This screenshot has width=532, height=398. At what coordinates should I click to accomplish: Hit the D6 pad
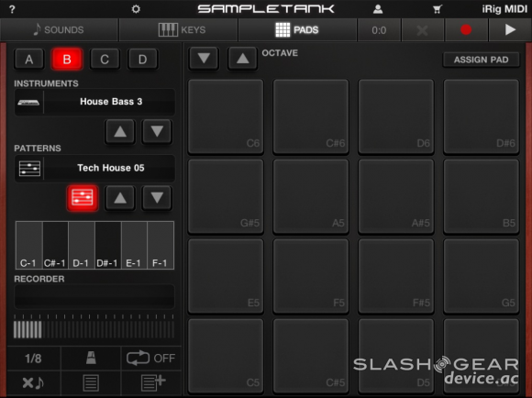click(x=396, y=116)
